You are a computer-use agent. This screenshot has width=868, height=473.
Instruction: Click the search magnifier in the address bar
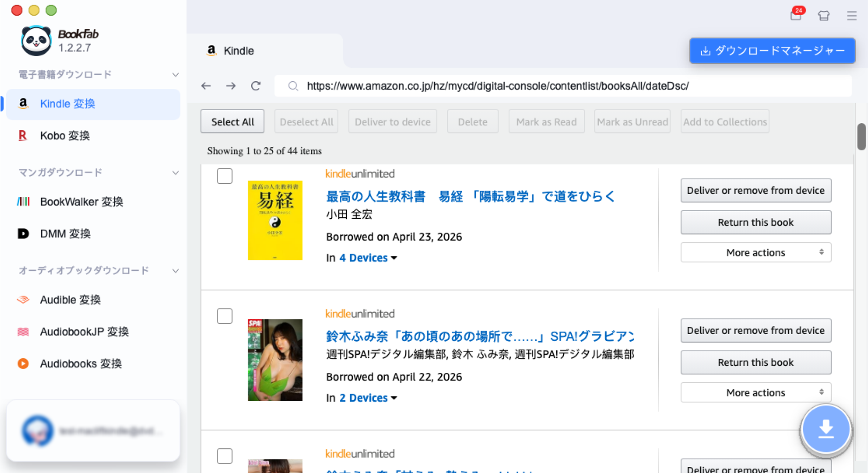pos(293,86)
